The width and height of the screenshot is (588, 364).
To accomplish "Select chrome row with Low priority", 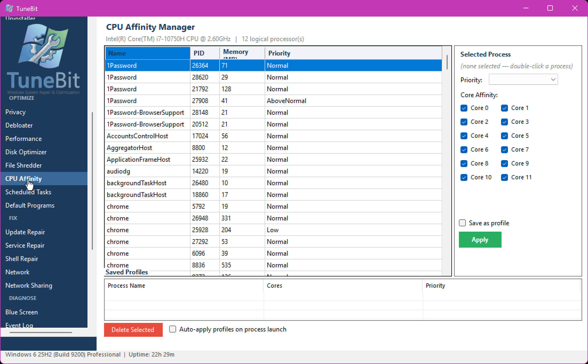I will click(273, 230).
